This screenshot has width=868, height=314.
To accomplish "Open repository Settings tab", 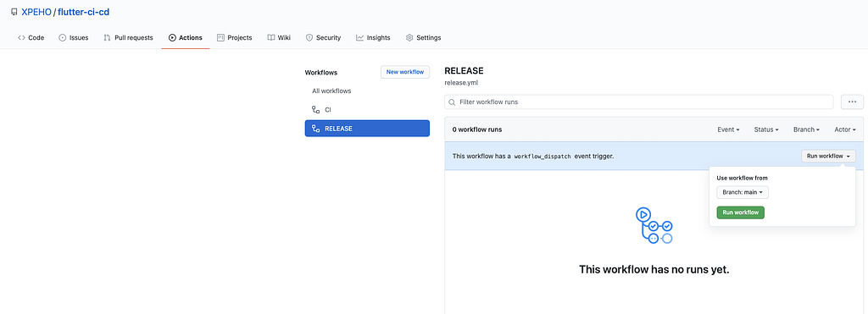I will (424, 37).
